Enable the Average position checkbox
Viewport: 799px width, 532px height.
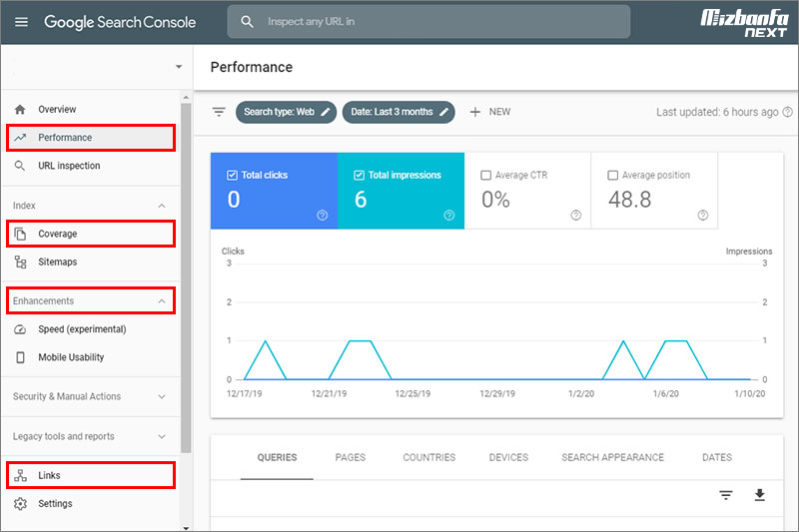(x=612, y=175)
